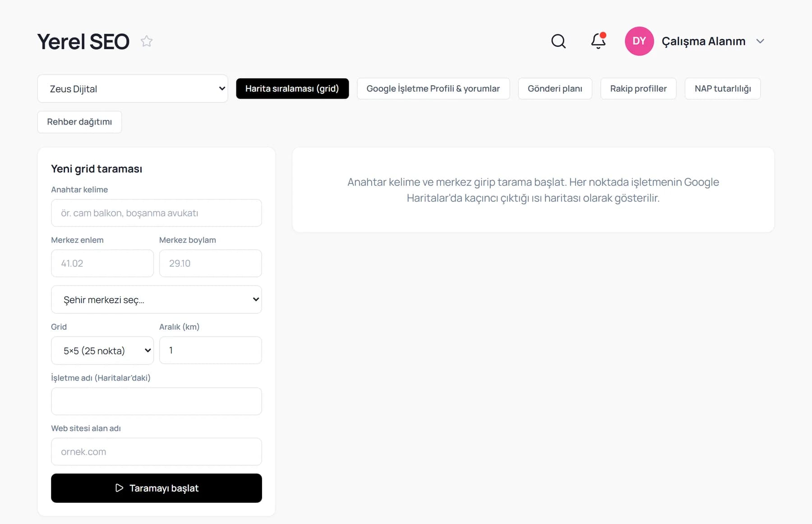812x524 pixels.
Task: Click Taramayı başlat button
Action: point(157,488)
